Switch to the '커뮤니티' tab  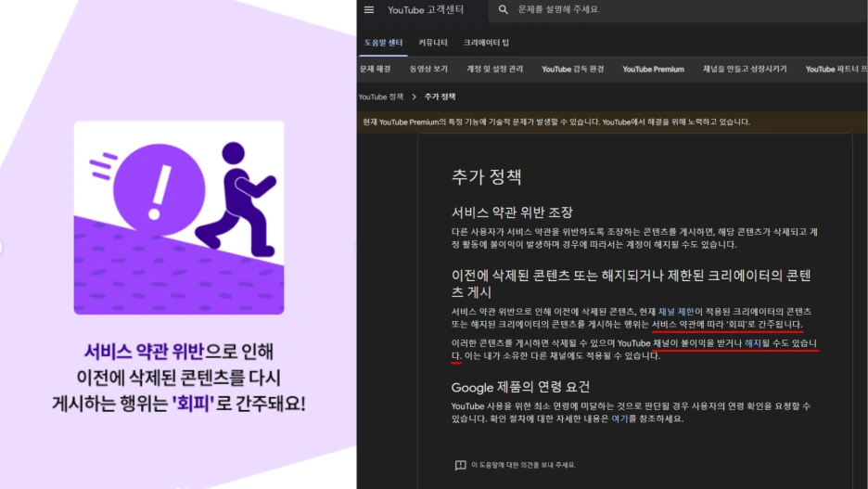(x=432, y=43)
